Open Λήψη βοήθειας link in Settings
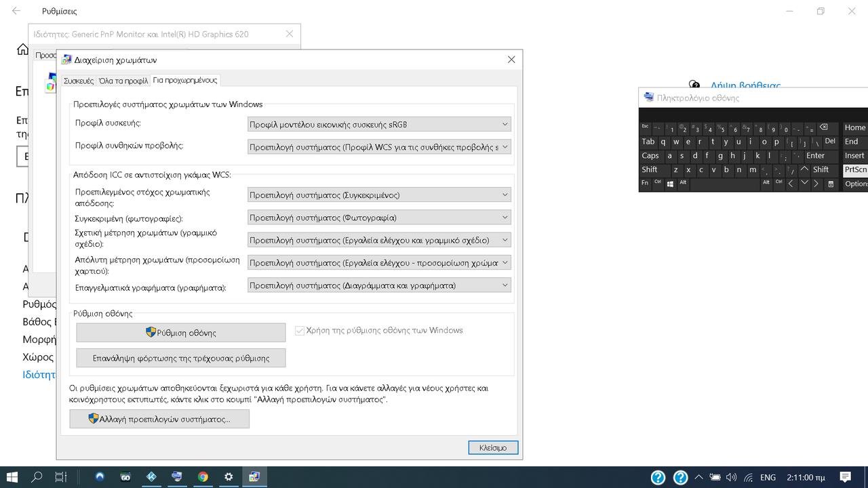Image resolution: width=868 pixels, height=488 pixels. [x=745, y=85]
